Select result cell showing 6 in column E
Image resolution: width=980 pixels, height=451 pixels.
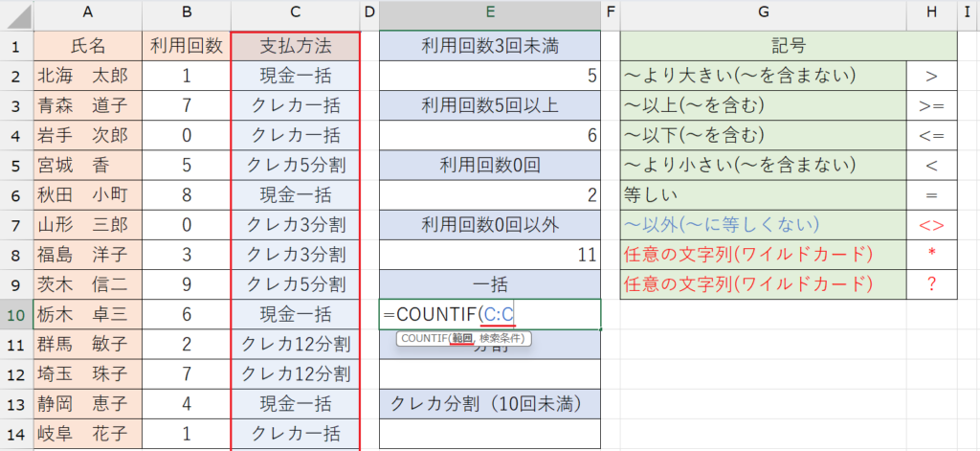click(490, 135)
